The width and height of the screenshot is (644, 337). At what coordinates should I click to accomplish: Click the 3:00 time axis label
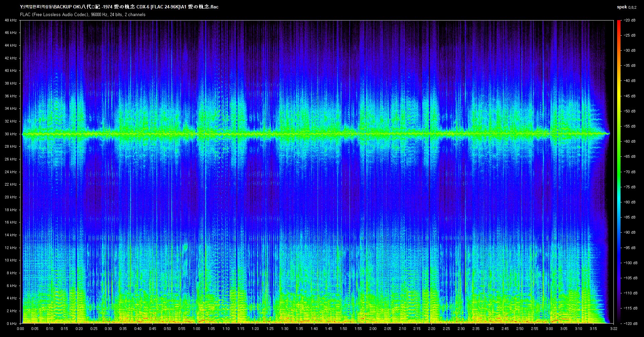[549, 329]
